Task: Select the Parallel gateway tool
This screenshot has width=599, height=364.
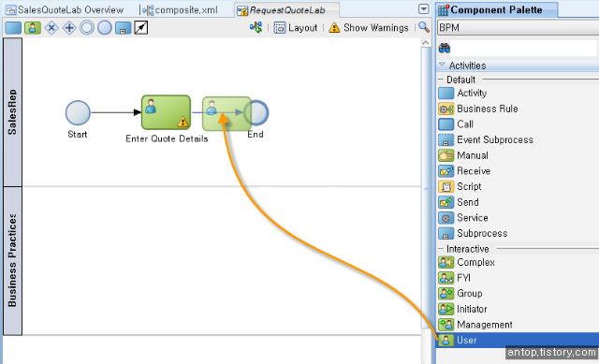Action: click(x=69, y=28)
